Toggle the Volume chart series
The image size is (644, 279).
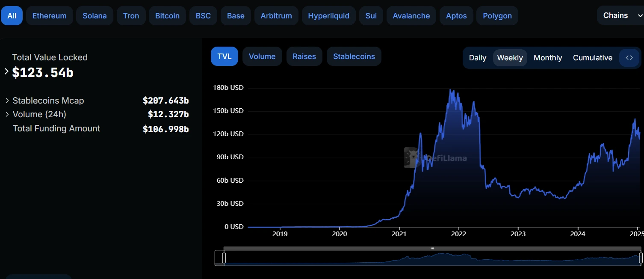coord(262,56)
